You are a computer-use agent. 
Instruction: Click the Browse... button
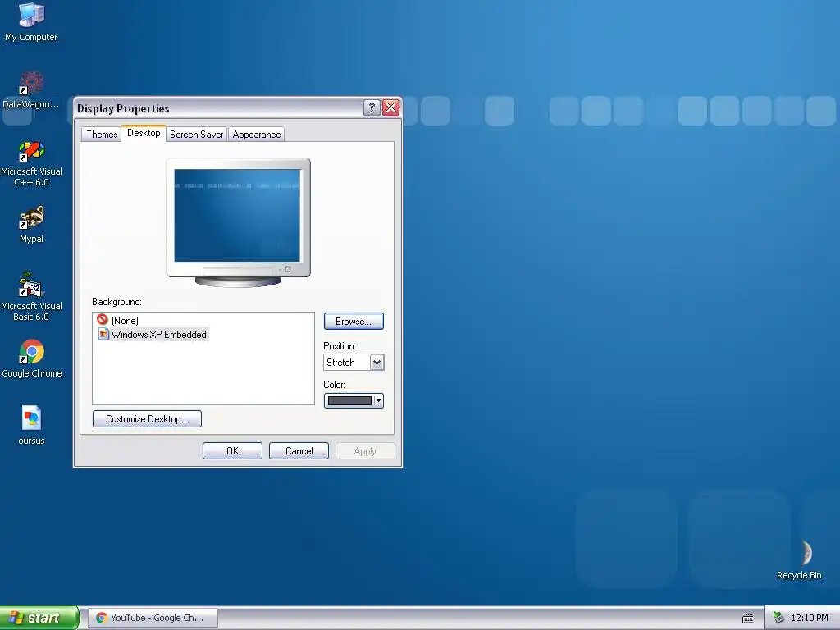click(x=354, y=322)
